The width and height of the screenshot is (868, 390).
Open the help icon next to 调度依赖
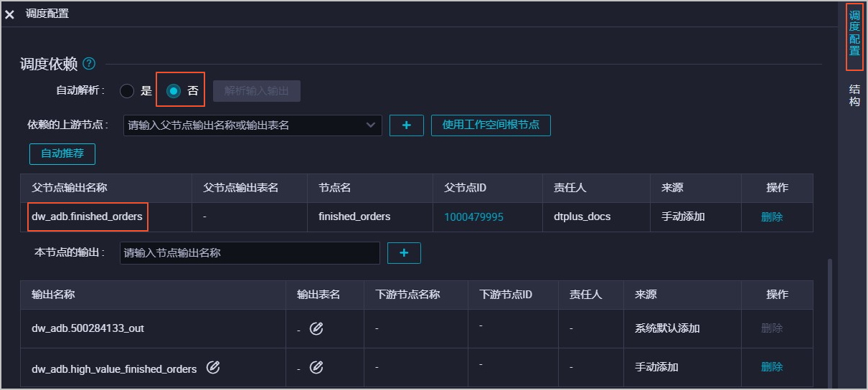(x=89, y=64)
